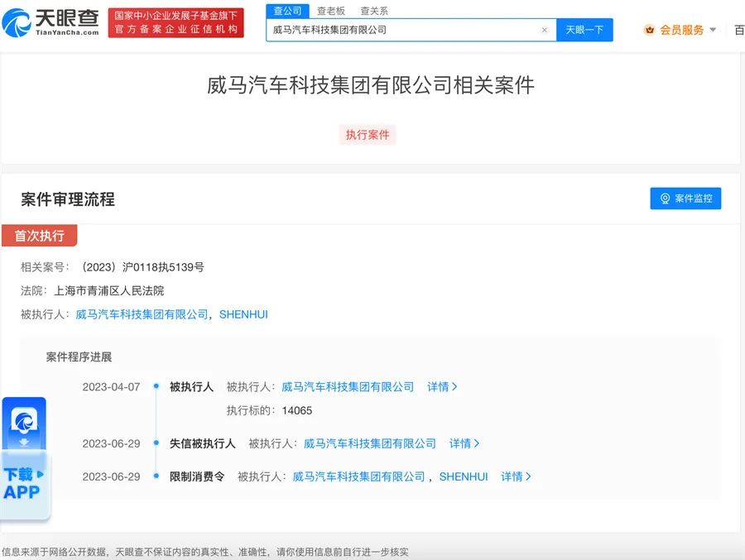Open 威马汽车科技集团有限公司 link in 被执行人 header row

[142, 314]
